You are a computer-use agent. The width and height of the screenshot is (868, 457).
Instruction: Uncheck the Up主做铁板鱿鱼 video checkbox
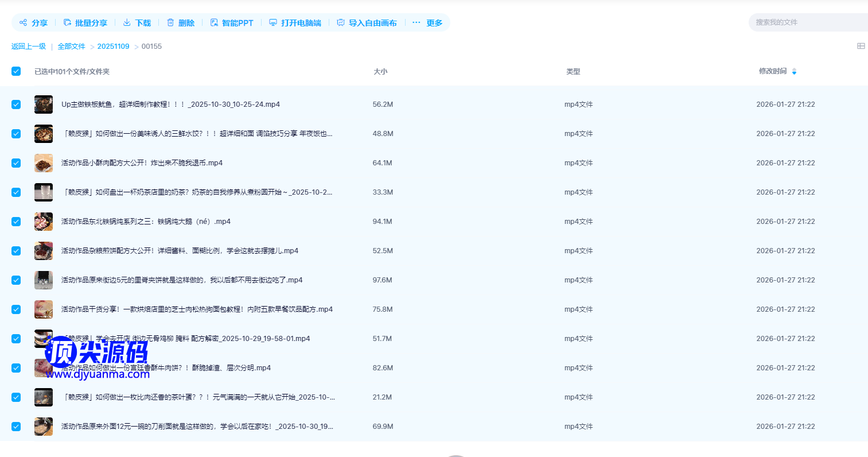(16, 104)
